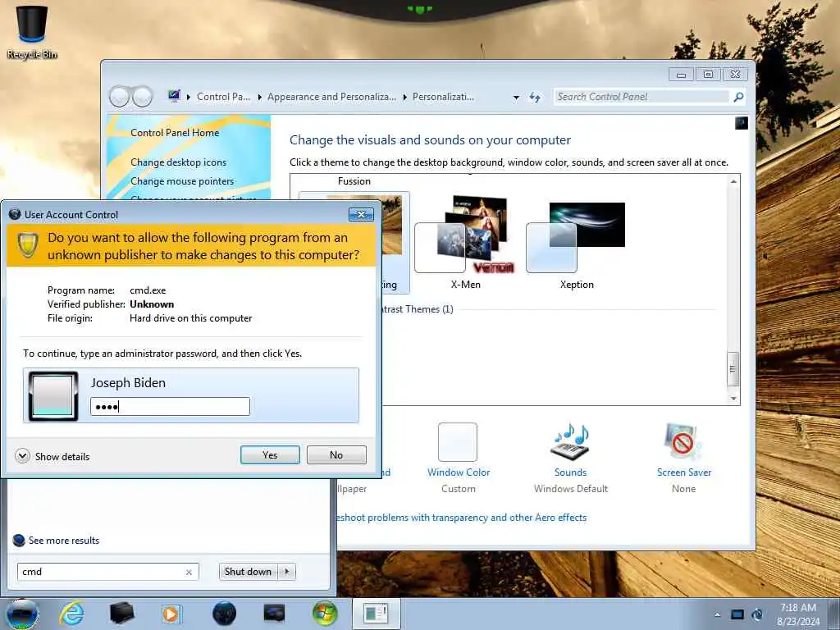Open the black box icon on the taskbar

point(121,614)
